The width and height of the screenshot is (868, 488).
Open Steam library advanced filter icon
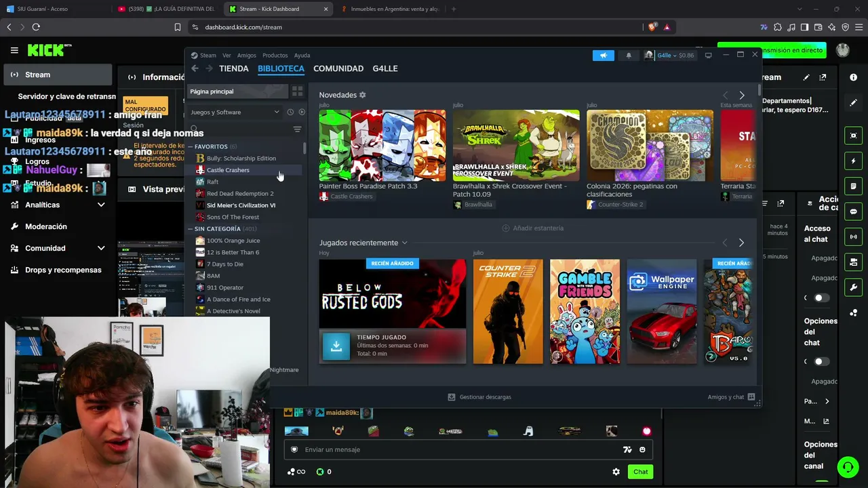(x=297, y=129)
